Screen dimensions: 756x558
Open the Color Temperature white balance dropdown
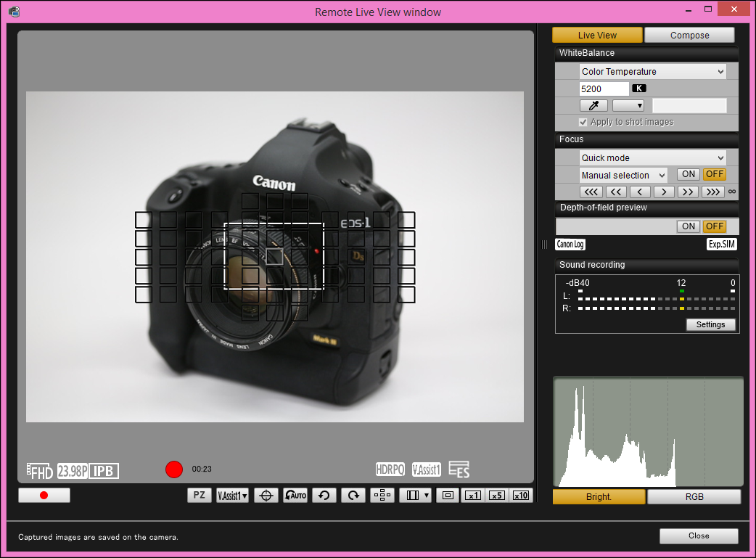(x=652, y=71)
